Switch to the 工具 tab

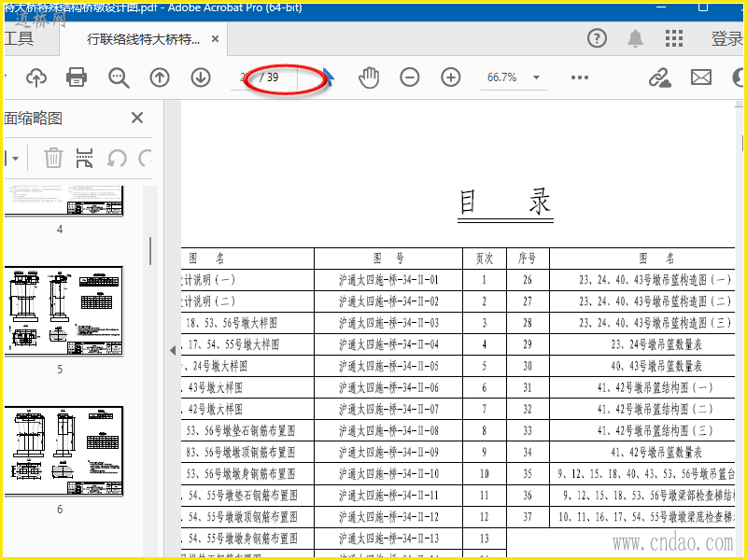tap(19, 38)
